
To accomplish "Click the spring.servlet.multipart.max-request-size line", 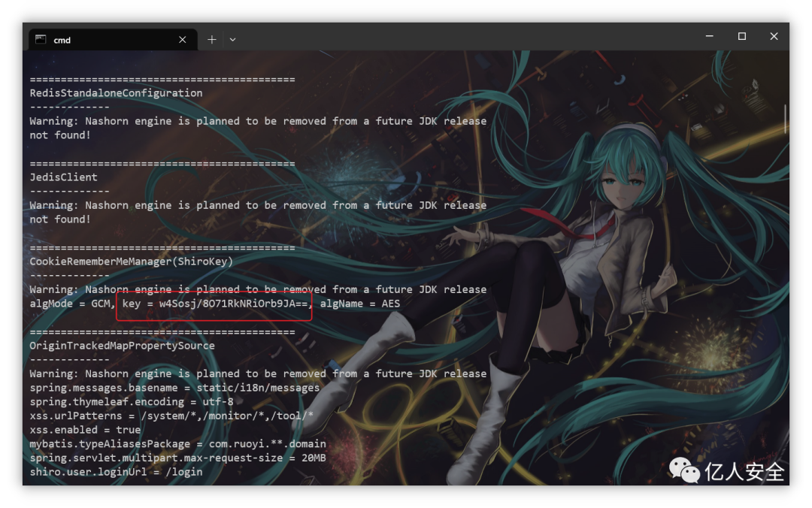I will [177, 458].
